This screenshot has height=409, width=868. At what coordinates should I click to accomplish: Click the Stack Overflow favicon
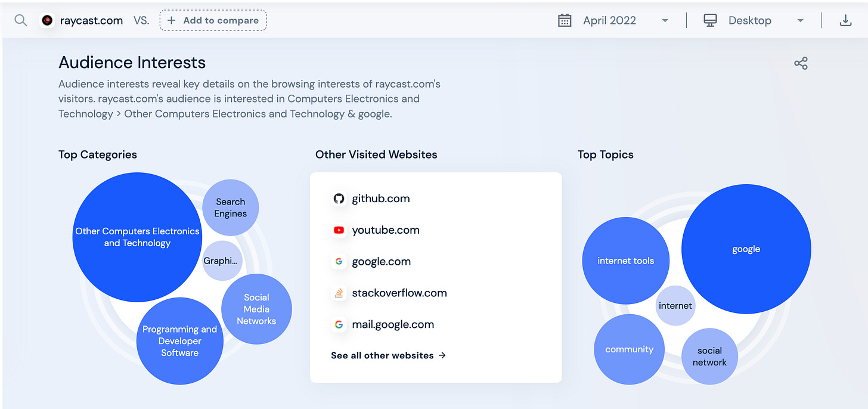coord(339,293)
